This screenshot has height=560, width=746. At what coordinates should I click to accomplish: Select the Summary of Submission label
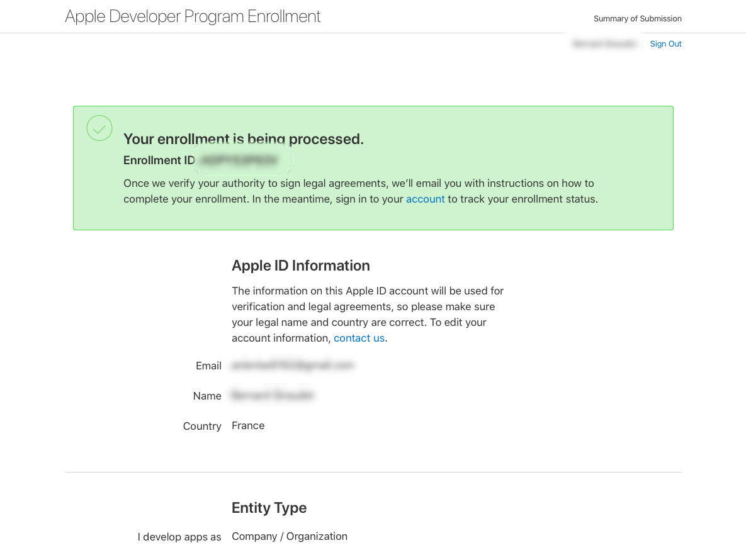coord(638,18)
